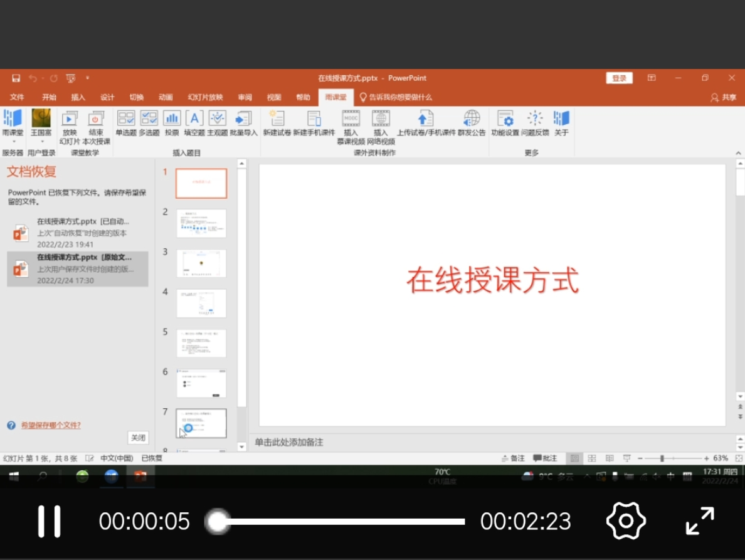Screen dimensions: 745x560
Task: Open the 王国富 user account dropdown
Action: coord(42,141)
